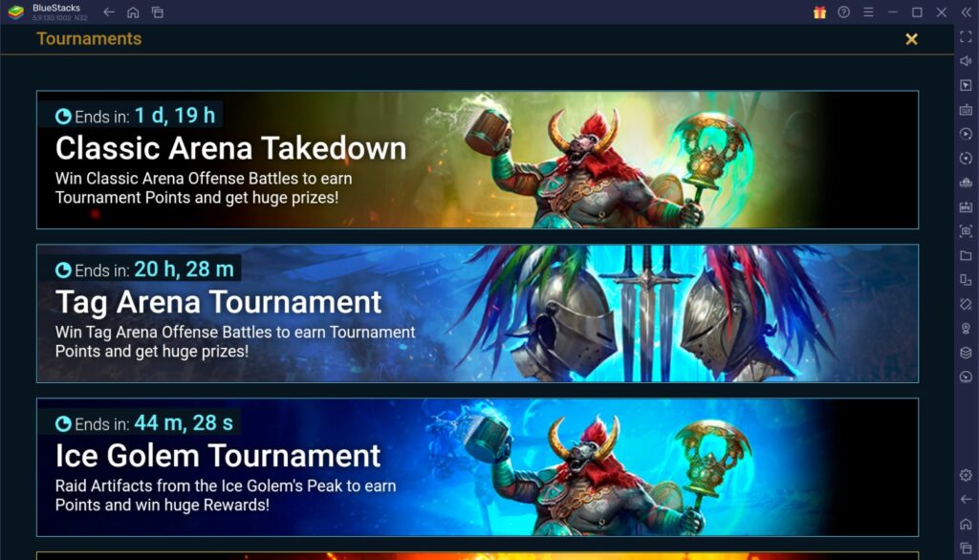Open BlueStacks help question mark icon
979x560 pixels.
[843, 12]
